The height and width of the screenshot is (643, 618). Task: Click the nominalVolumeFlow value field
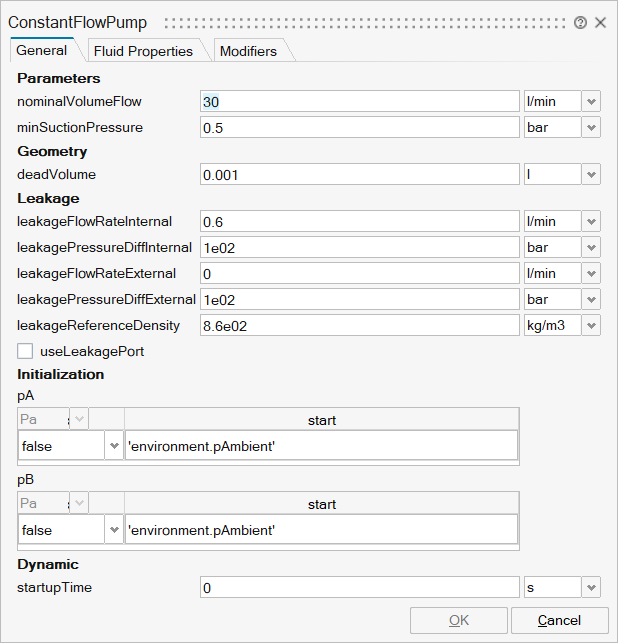coord(358,102)
